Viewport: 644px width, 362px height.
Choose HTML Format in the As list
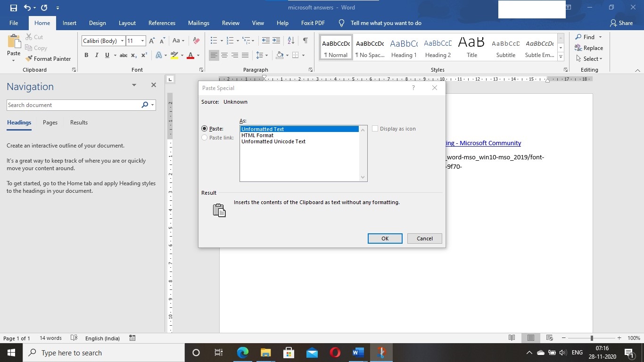click(x=257, y=135)
